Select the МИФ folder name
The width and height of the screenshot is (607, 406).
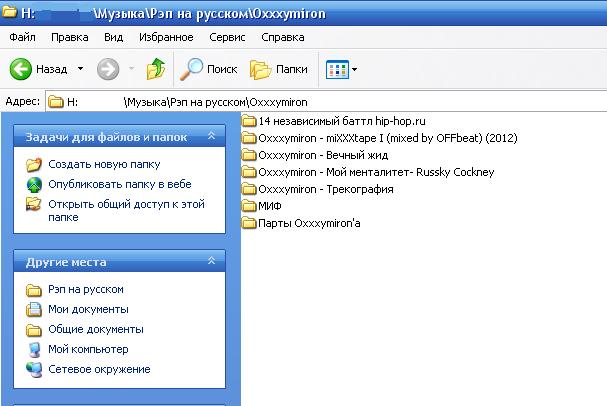pos(270,206)
